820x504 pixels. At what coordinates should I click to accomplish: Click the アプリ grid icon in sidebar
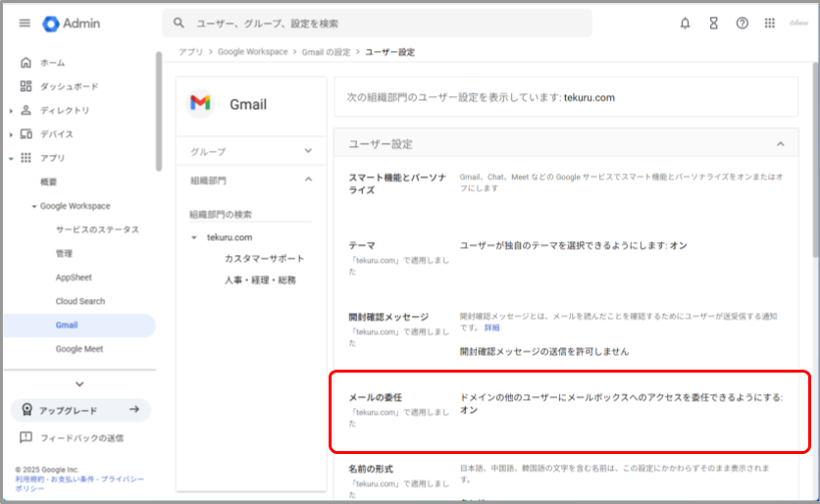tap(26, 158)
